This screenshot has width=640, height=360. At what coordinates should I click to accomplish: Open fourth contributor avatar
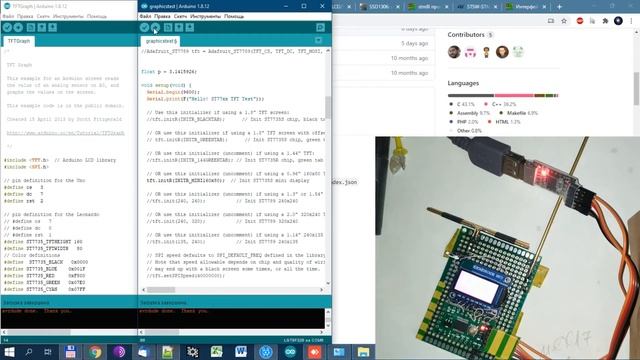pyautogui.click(x=502, y=52)
